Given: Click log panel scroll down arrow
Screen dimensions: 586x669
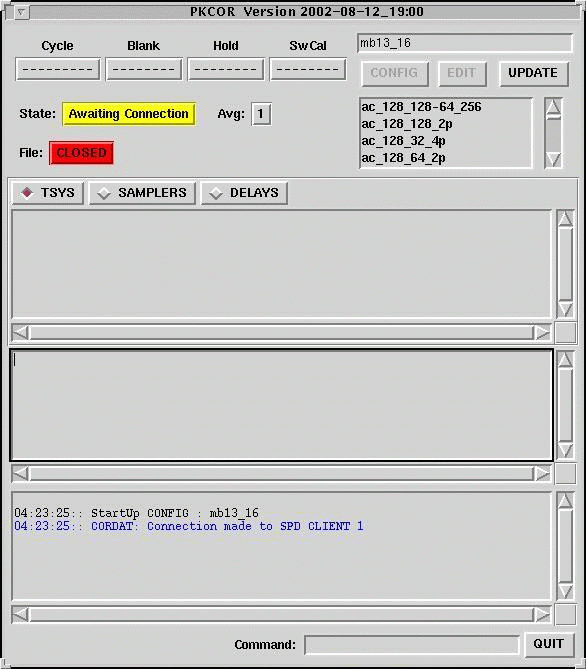Looking at the screenshot, I should click(566, 591).
